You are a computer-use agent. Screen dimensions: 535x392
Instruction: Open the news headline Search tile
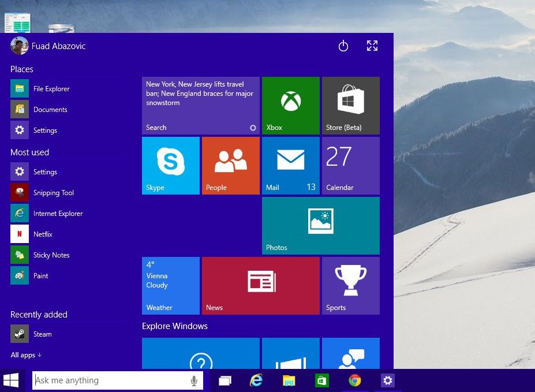(200, 105)
